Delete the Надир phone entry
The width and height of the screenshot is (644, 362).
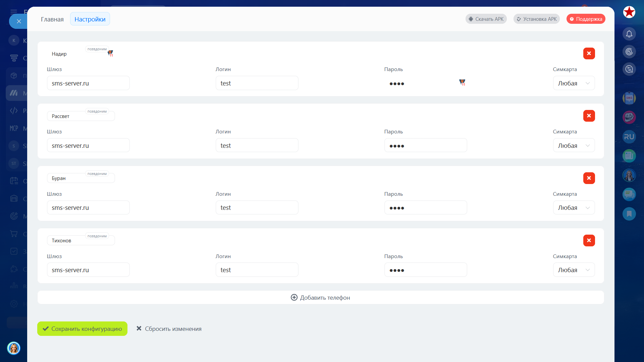pyautogui.click(x=589, y=54)
